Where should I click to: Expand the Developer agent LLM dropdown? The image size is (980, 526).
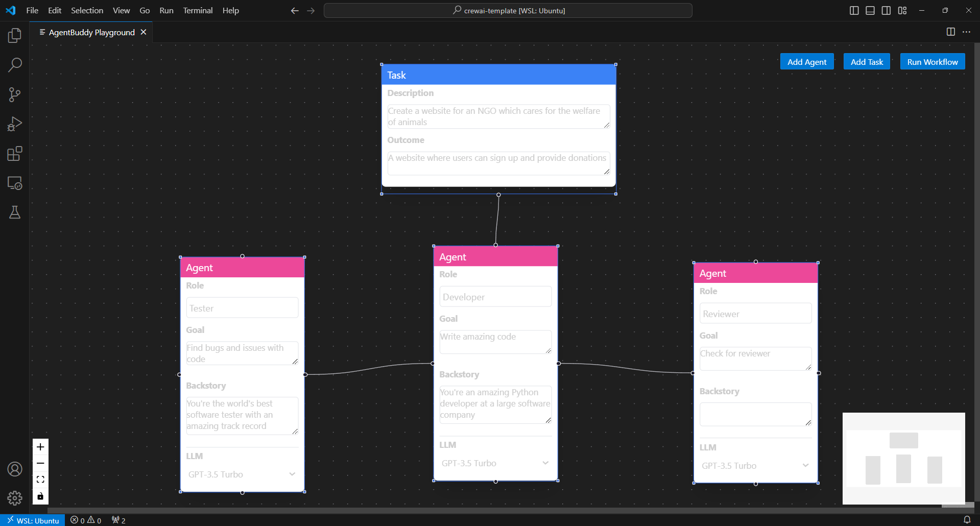pos(495,463)
